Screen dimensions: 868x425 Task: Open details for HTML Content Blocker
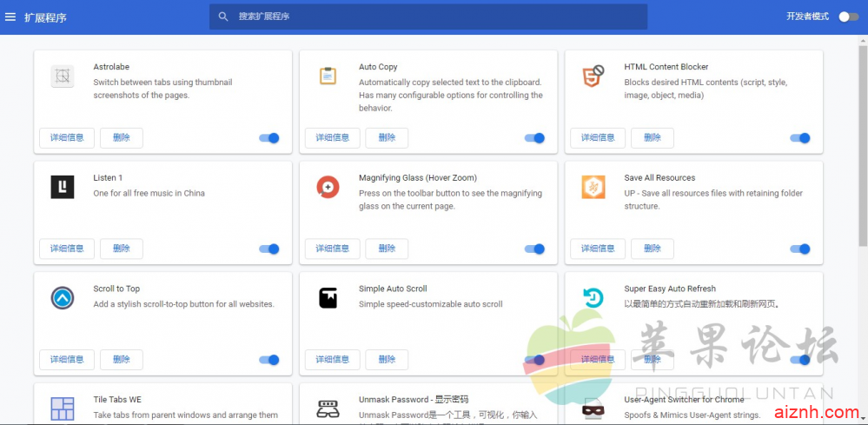[x=597, y=138]
